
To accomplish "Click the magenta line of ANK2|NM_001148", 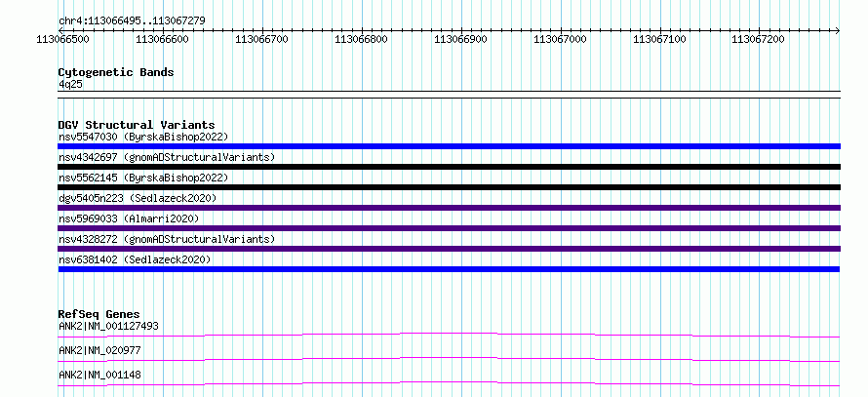I will [449, 383].
